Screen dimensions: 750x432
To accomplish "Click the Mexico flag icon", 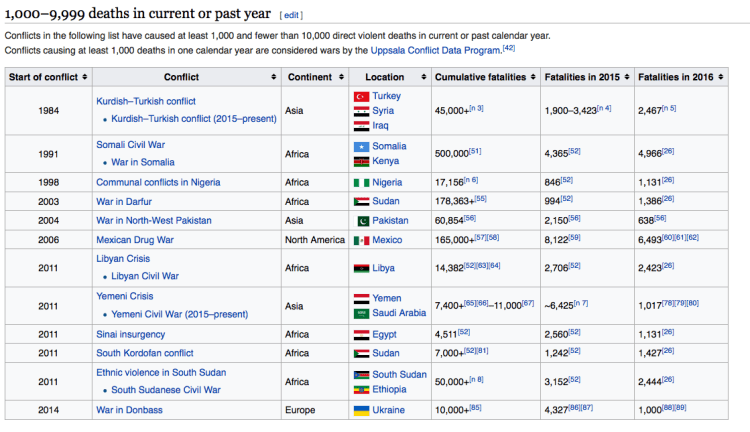I will 363,240.
